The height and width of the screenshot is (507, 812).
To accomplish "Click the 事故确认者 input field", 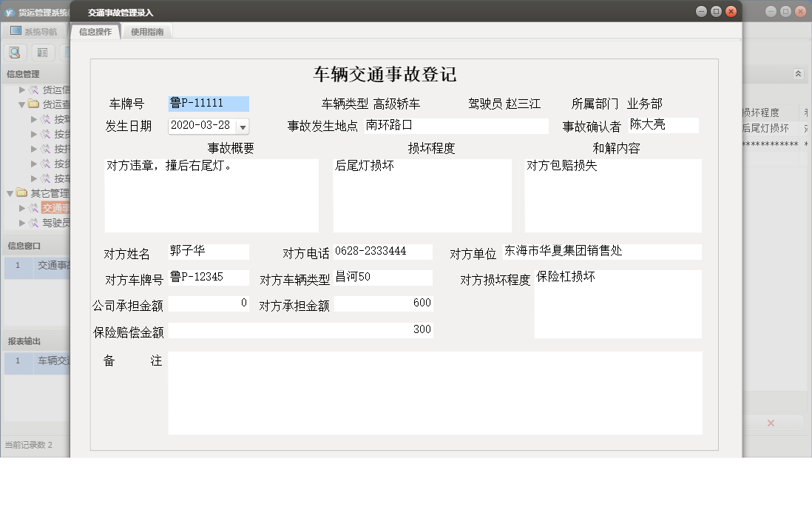I will pyautogui.click(x=663, y=125).
